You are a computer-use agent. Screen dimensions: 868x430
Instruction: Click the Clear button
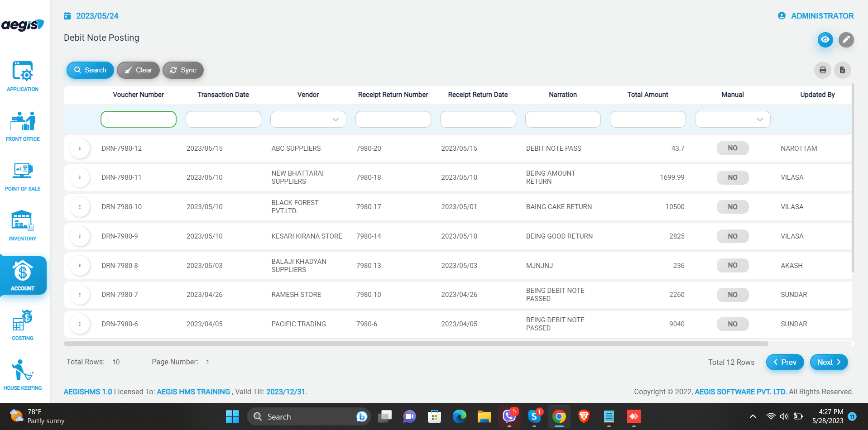tap(138, 70)
